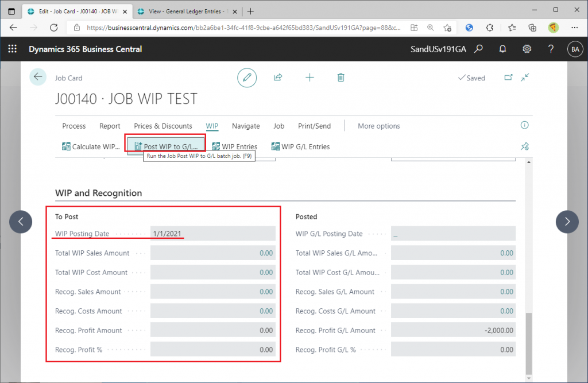Click the pin action bar icon
588x383 pixels.
[x=525, y=146]
